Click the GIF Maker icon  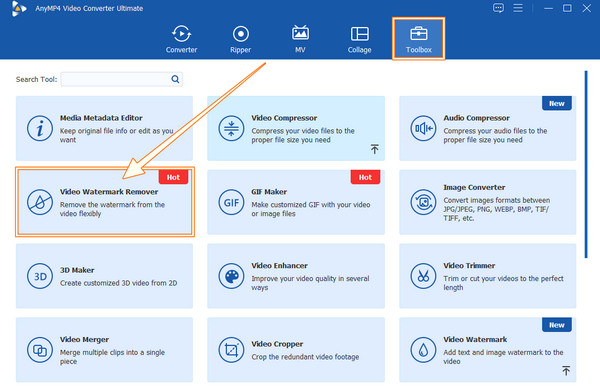pos(231,202)
